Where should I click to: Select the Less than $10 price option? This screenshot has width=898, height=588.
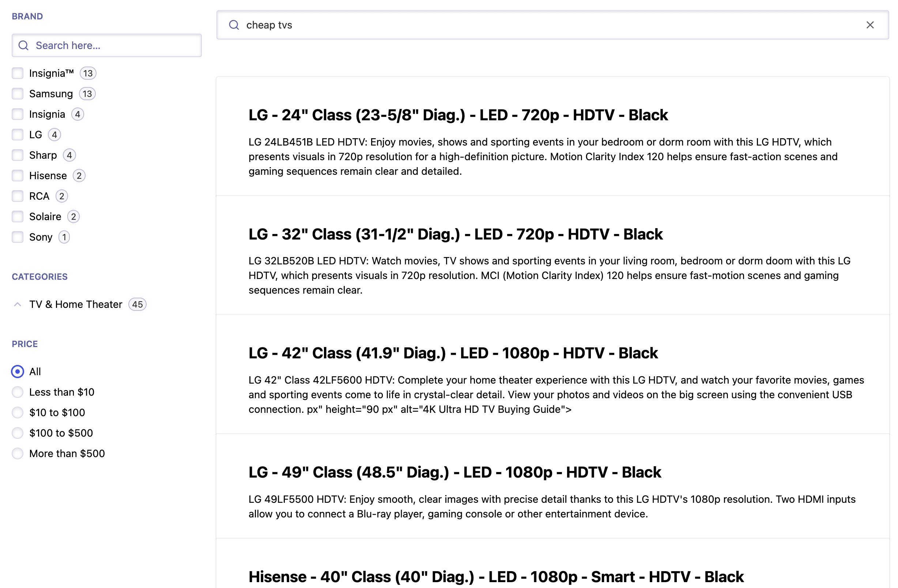coord(17,392)
